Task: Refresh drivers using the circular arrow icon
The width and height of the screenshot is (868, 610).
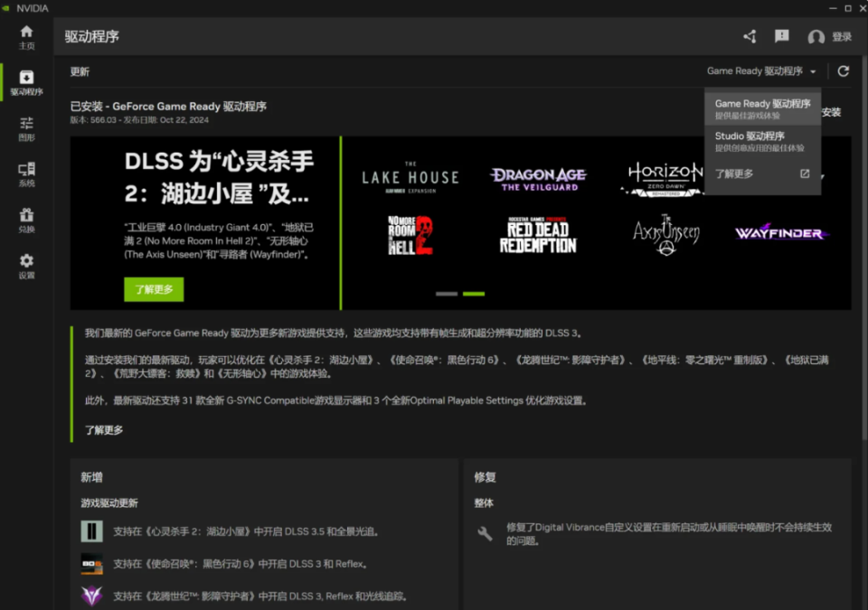Action: [x=844, y=70]
